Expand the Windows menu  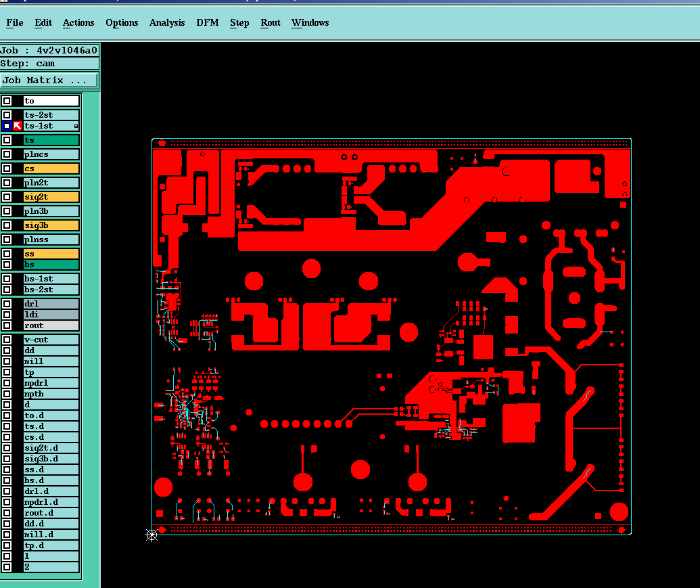[310, 23]
